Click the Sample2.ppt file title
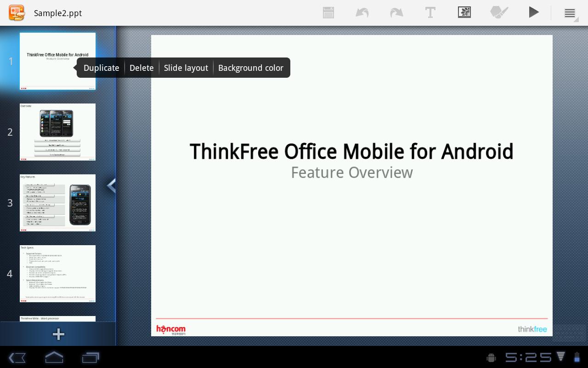This screenshot has height=368, width=588. click(x=58, y=13)
